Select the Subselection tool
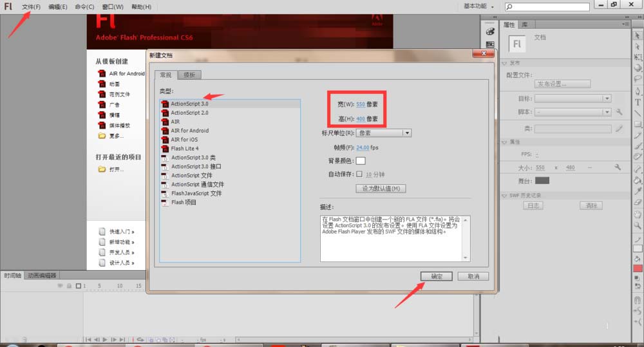This screenshot has width=644, height=347. (x=638, y=46)
